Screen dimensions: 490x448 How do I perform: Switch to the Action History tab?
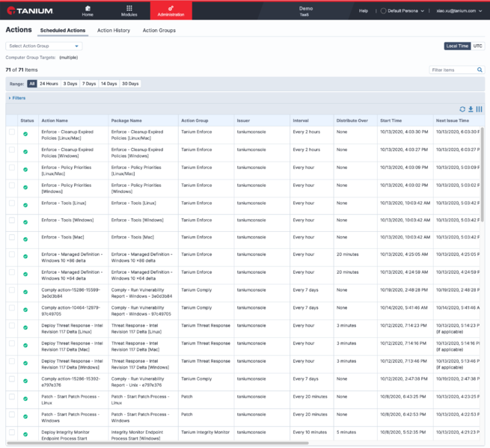coord(114,31)
